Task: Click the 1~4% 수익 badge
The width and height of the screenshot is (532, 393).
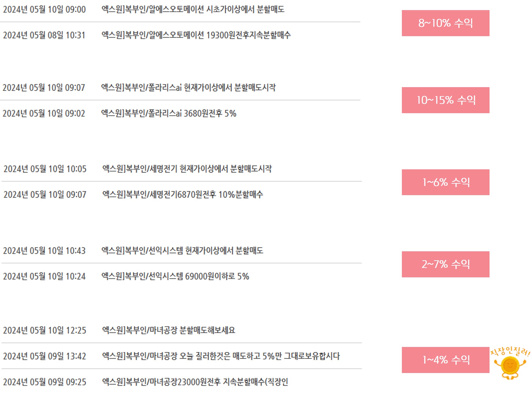Action: click(446, 360)
